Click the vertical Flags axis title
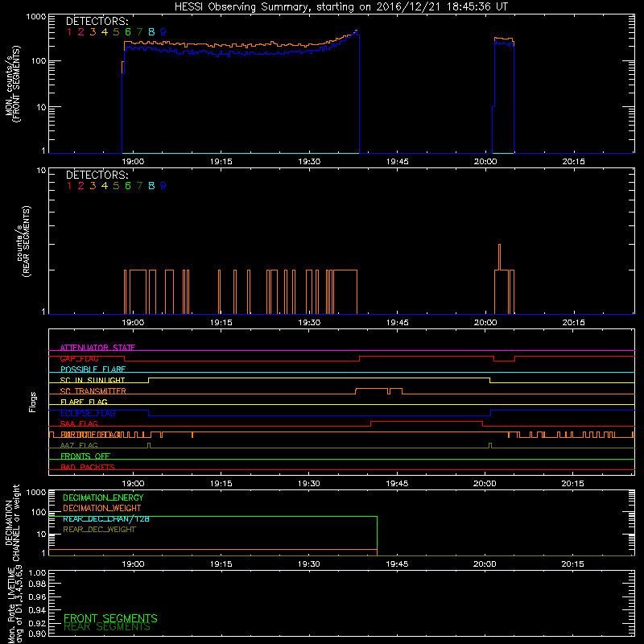644x644 pixels. [x=33, y=402]
